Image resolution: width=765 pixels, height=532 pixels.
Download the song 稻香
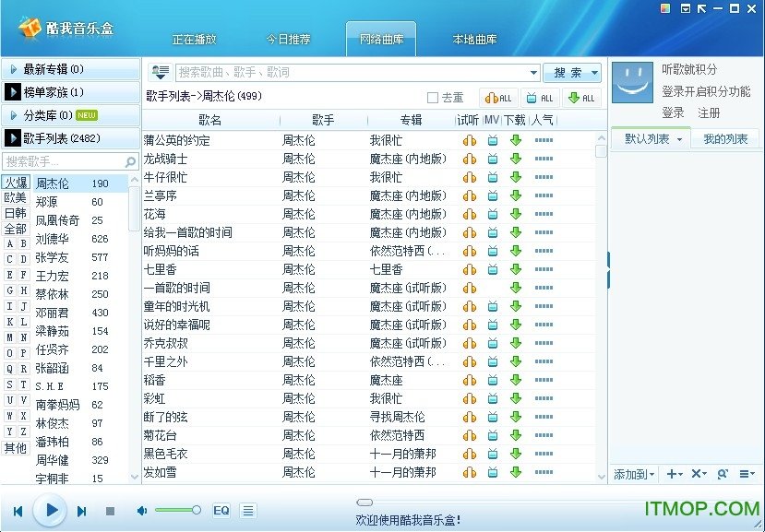pos(516,381)
